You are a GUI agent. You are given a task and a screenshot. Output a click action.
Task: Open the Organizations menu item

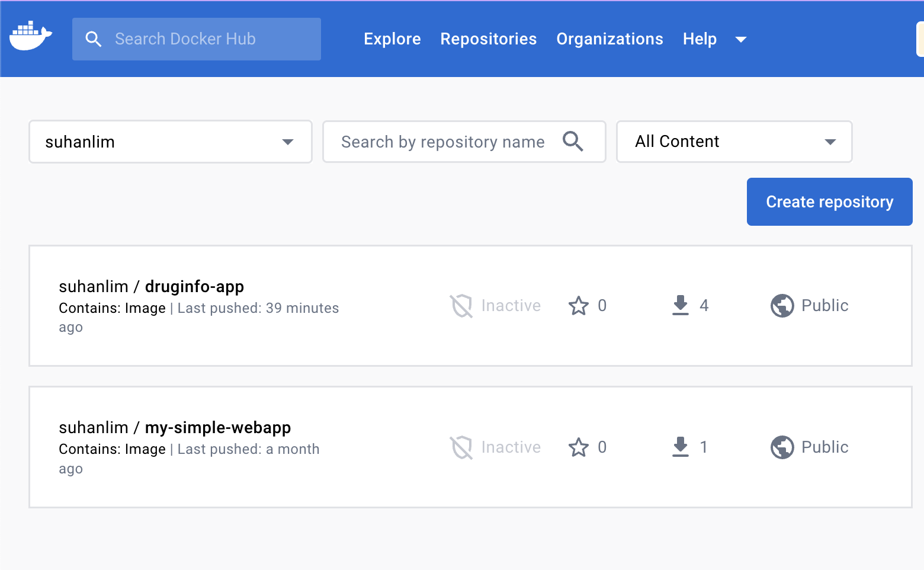(x=609, y=39)
